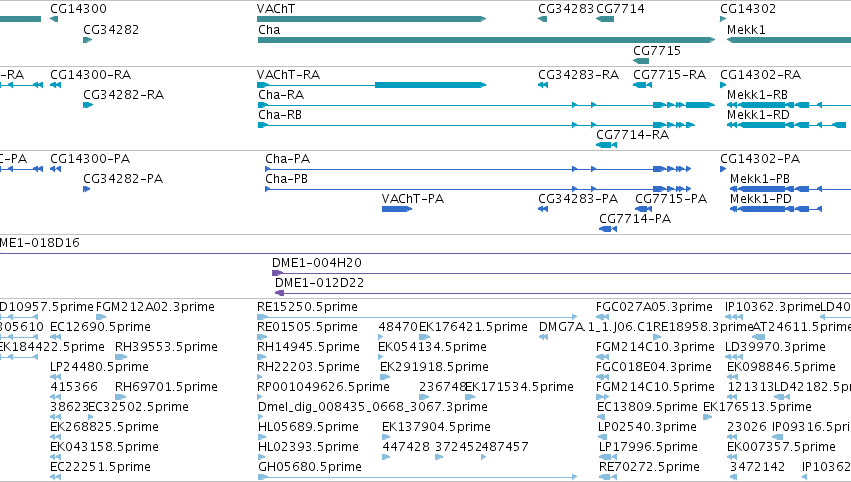The height and width of the screenshot is (482, 851).
Task: Select the CG7715 gene glyph
Action: click(x=641, y=61)
